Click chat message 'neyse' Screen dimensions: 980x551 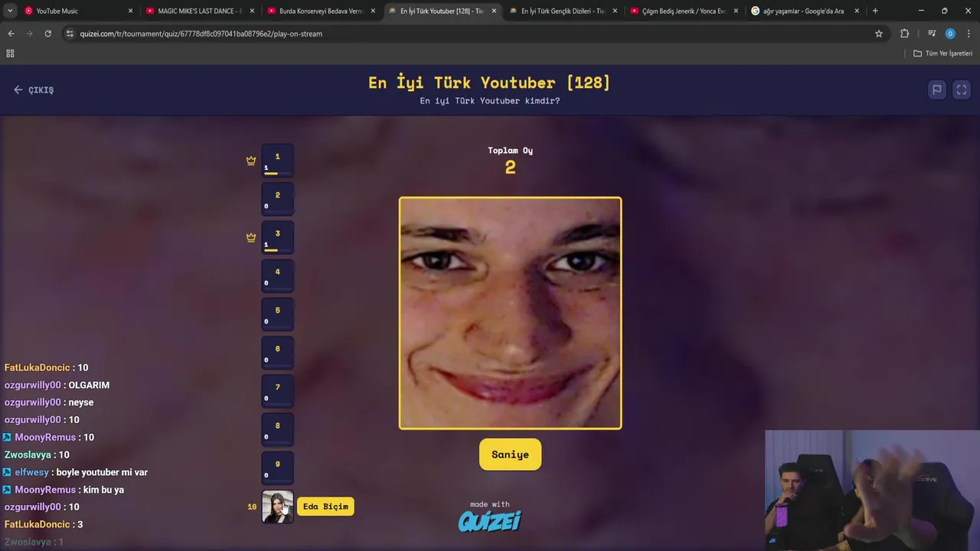tap(81, 403)
